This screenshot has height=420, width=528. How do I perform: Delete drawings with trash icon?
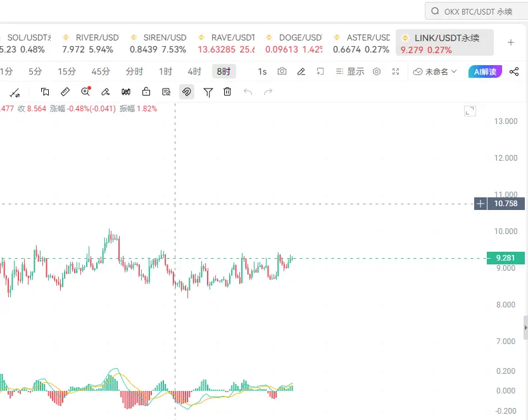[227, 92]
